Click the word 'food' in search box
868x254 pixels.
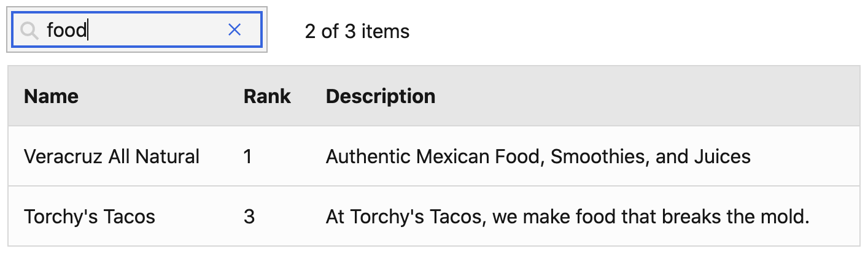pyautogui.click(x=67, y=30)
